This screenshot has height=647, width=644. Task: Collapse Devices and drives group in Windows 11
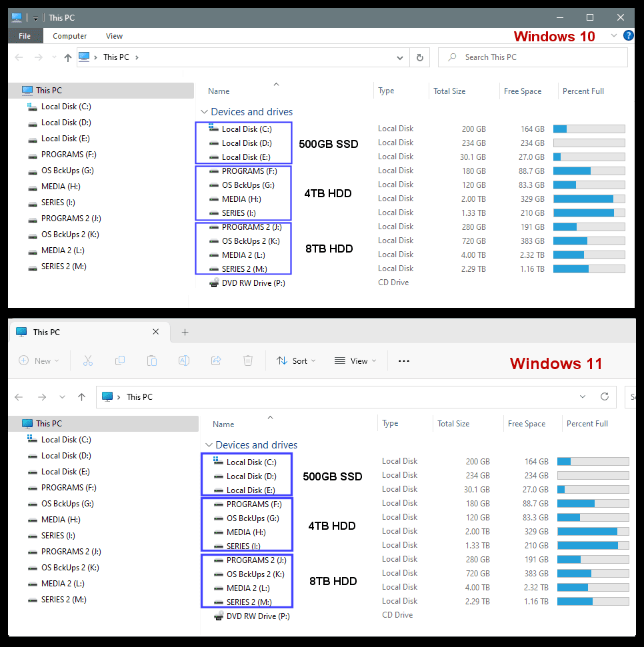(x=209, y=445)
